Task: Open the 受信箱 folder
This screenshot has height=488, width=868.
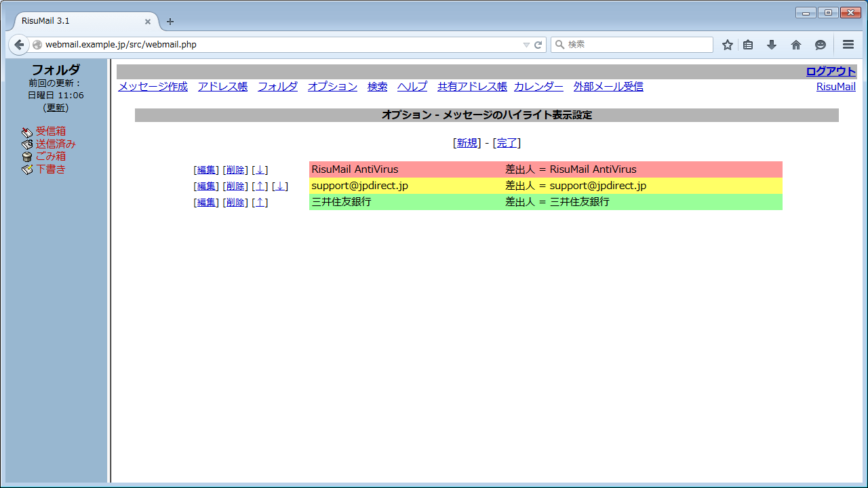Action: [x=51, y=131]
